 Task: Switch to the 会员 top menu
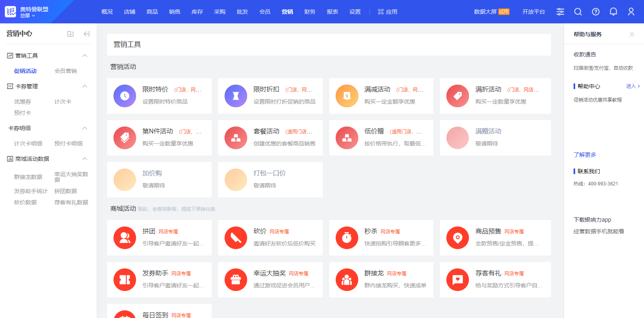click(x=265, y=12)
